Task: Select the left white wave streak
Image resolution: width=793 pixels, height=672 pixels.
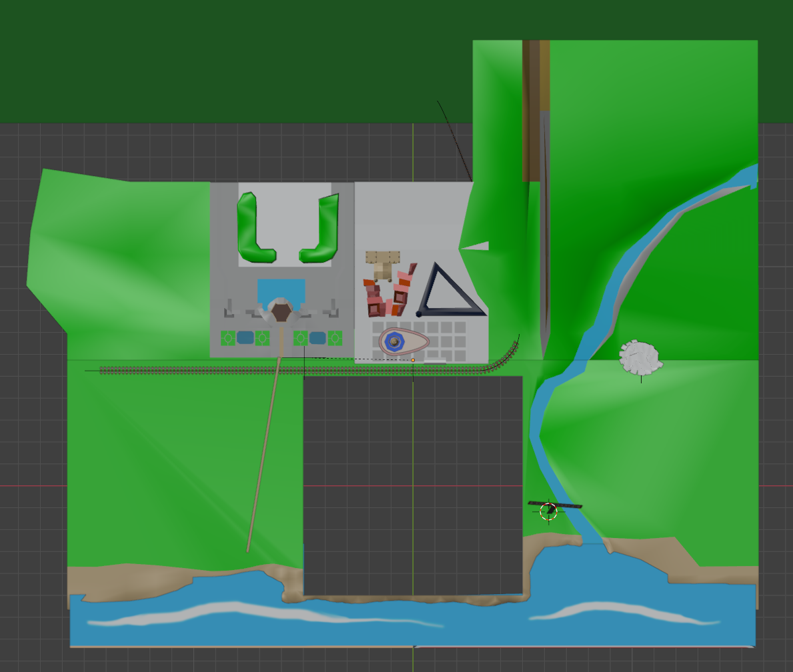Action: click(265, 614)
